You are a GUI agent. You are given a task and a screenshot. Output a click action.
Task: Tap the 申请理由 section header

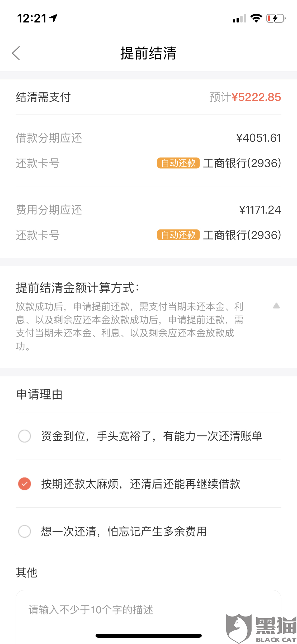(39, 394)
